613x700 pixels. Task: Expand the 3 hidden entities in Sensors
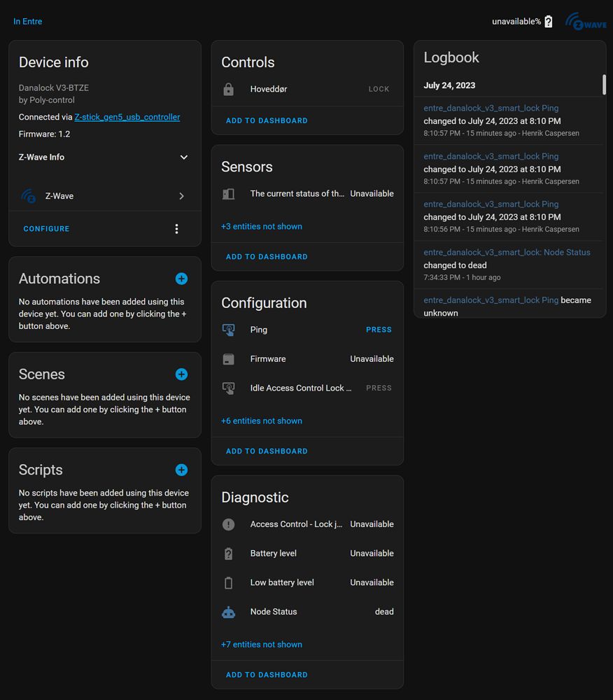(260, 226)
